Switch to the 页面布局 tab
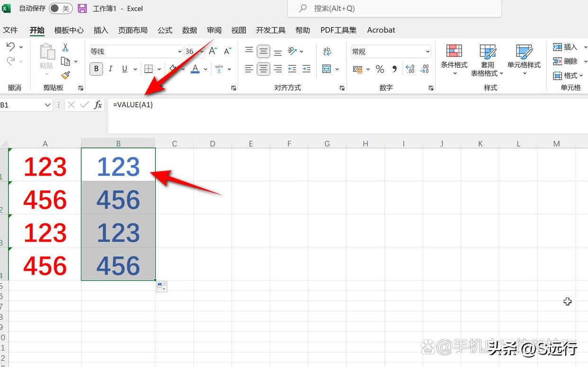The height and width of the screenshot is (367, 588). 133,30
